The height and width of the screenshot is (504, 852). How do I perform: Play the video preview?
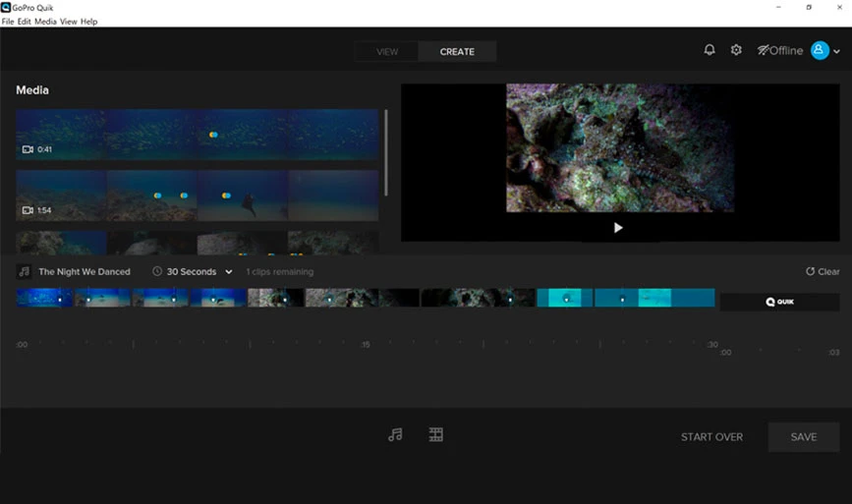click(618, 227)
